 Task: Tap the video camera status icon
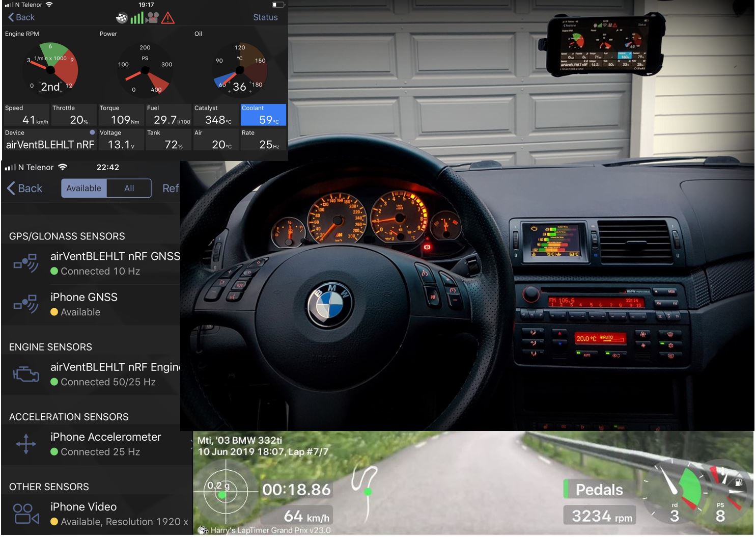tap(152, 18)
